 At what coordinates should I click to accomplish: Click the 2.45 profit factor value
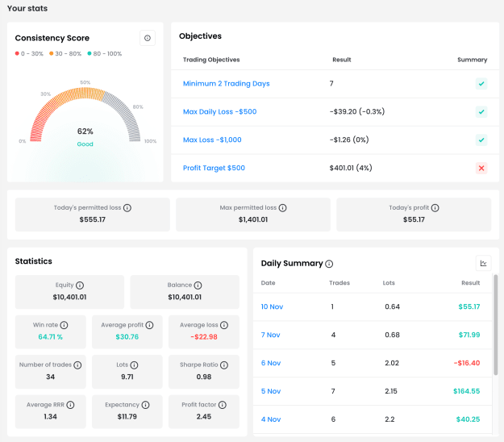(204, 417)
